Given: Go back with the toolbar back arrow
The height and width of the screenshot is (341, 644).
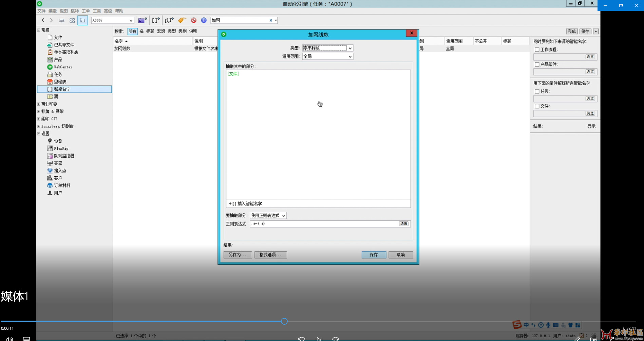Looking at the screenshot, I should click(43, 20).
